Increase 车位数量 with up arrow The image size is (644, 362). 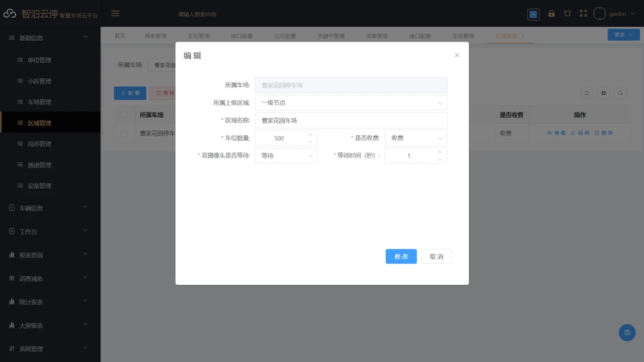[310, 134]
